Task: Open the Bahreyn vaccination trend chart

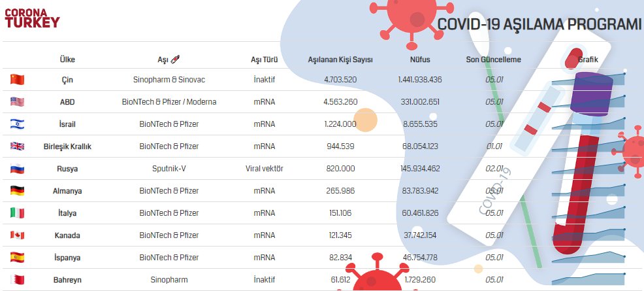Action: pos(588,278)
